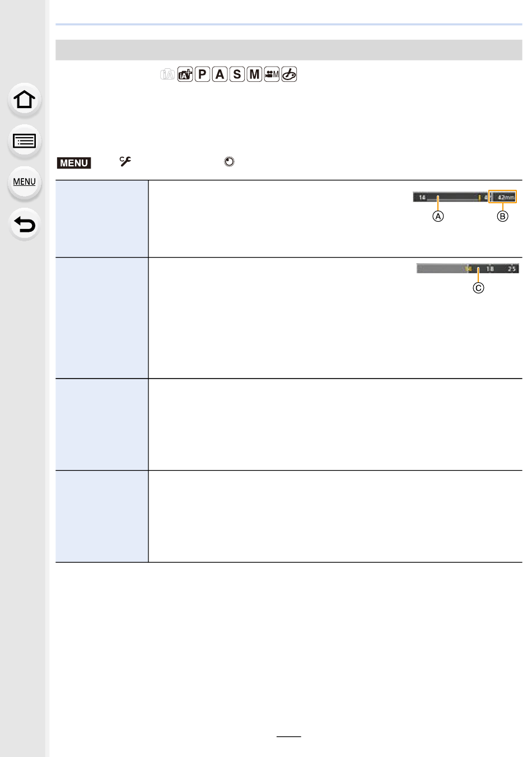Choose the P program mode icon
The width and height of the screenshot is (532, 757).
[x=202, y=74]
